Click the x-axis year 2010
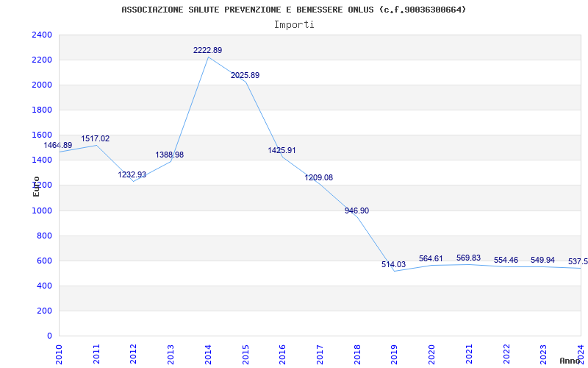Screen dimensions: 588x368 coord(59,354)
